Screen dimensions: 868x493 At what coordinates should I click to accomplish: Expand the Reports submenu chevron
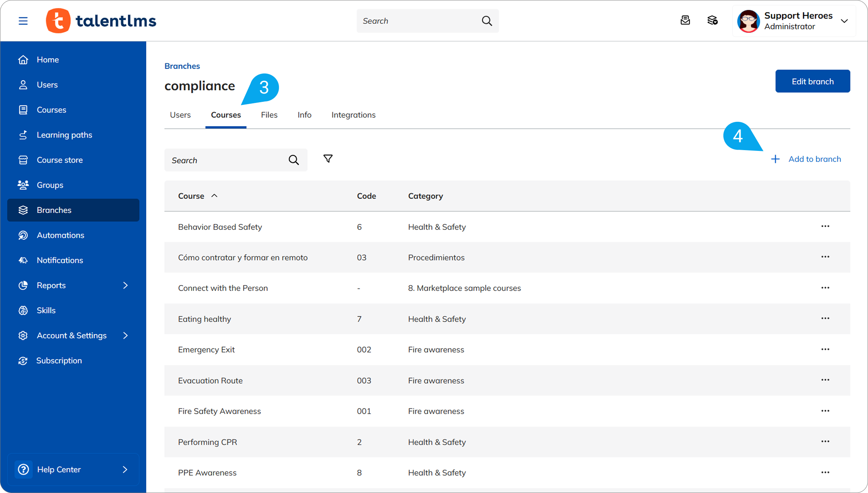[126, 286]
